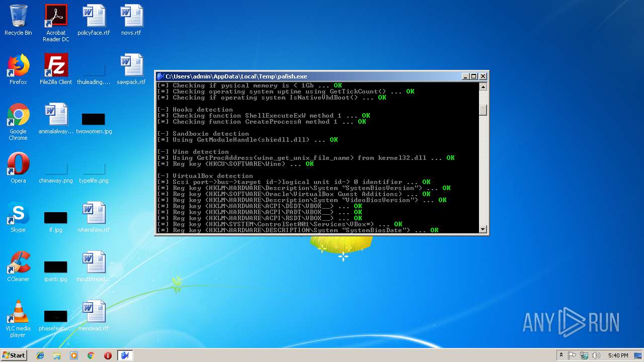Click the wine_get_unix_file_name check line
The width and height of the screenshot is (644, 362).
306,158
